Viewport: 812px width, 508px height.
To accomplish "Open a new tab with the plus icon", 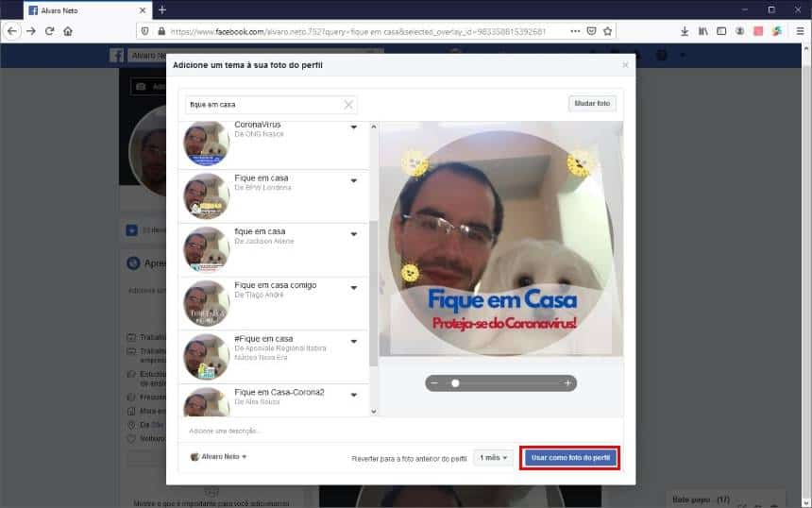I will (162, 9).
